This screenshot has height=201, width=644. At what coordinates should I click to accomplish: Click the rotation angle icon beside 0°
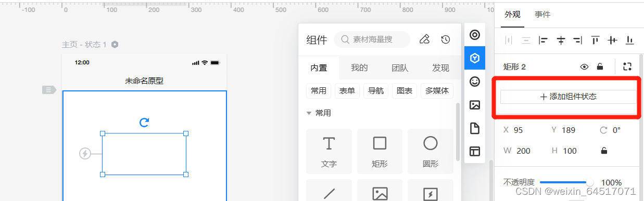coord(603,130)
